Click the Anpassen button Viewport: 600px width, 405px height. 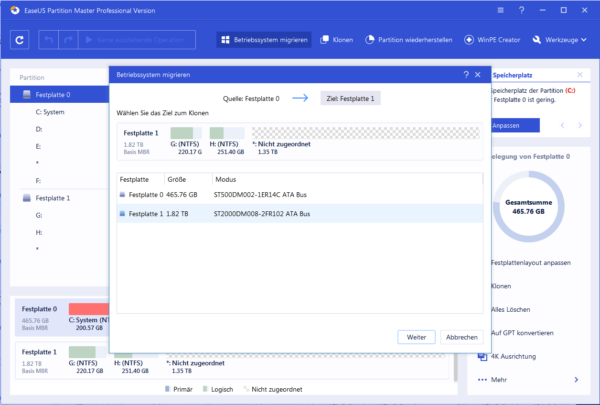pyautogui.click(x=515, y=126)
